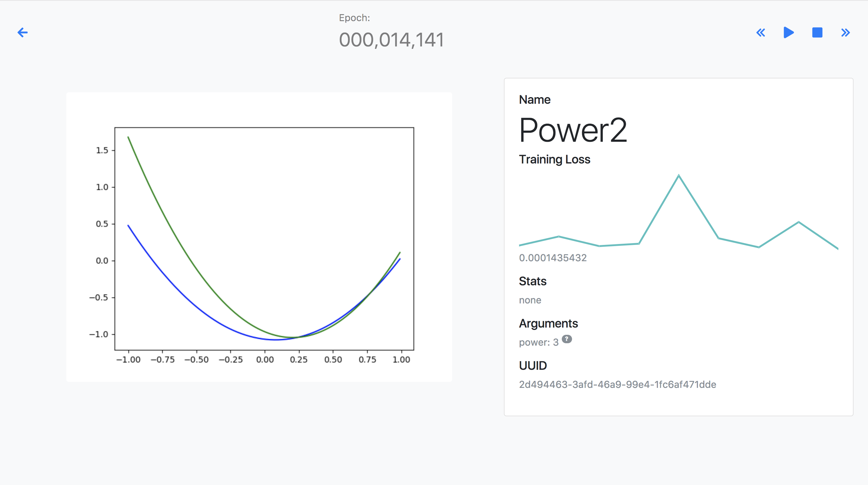This screenshot has height=485, width=868.
Task: Click the training loss value 0.0001435432
Action: [x=553, y=258]
